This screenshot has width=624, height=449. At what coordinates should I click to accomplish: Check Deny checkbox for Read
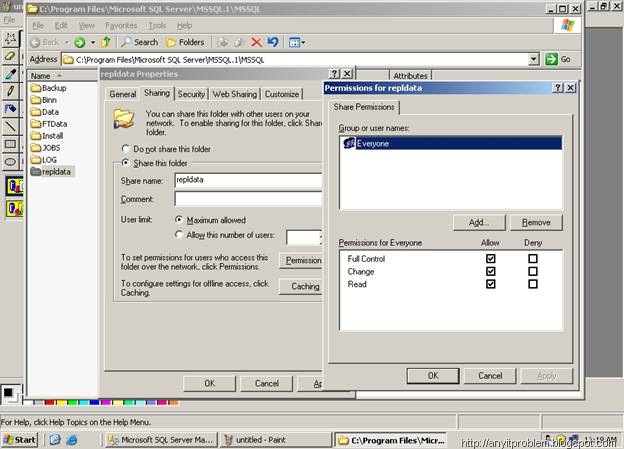(532, 284)
